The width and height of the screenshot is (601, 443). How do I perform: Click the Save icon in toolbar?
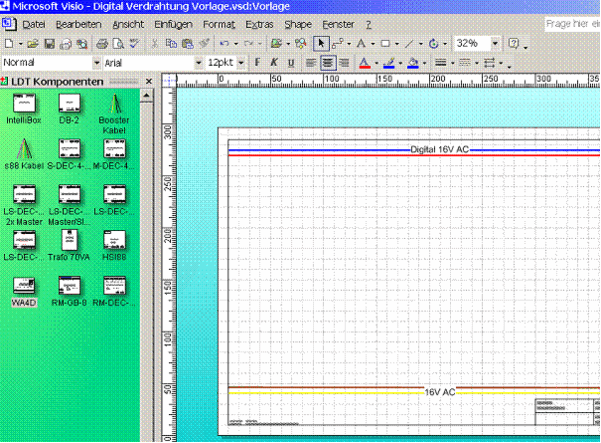49,44
